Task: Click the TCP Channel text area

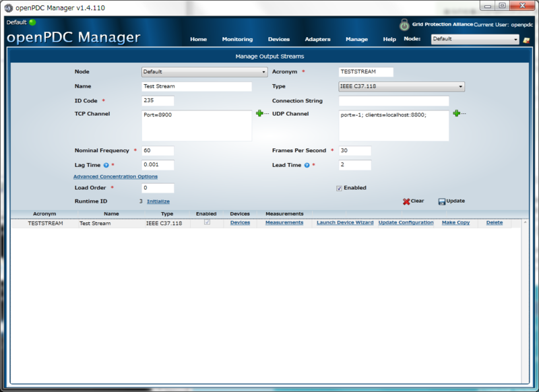Action: coord(197,125)
